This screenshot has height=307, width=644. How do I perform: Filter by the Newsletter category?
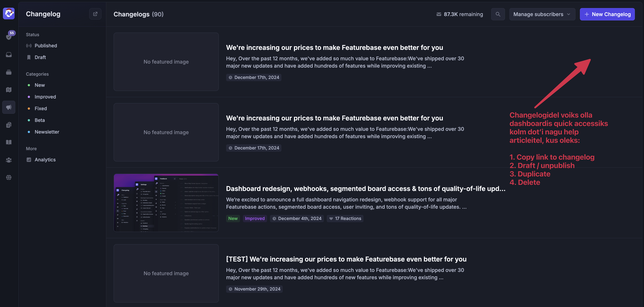coord(47,132)
